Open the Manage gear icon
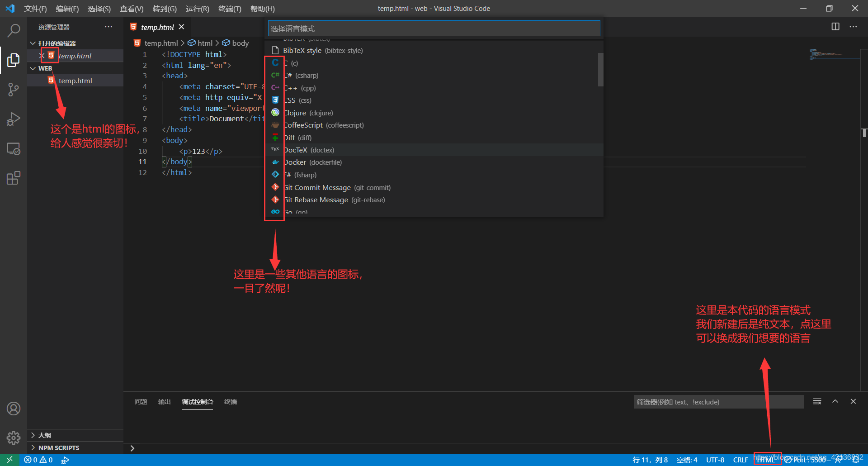The image size is (868, 466). pos(14,437)
